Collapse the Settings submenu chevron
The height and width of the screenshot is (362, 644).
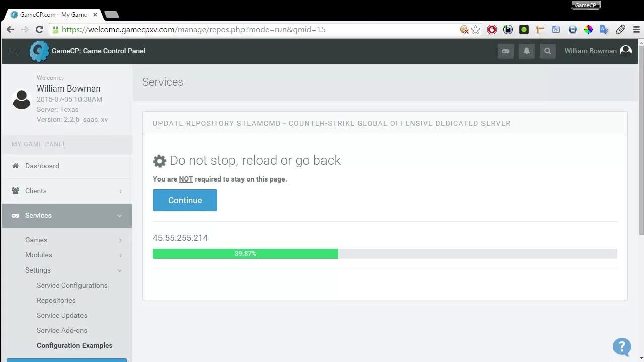point(119,270)
